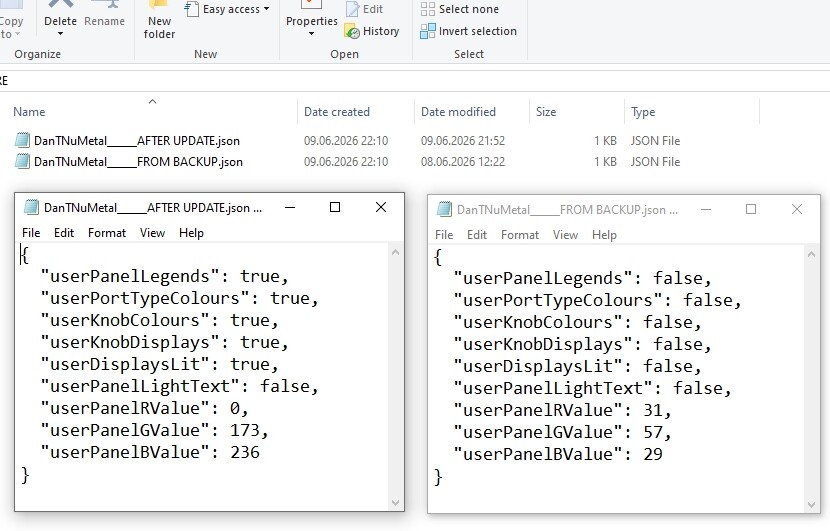Open Format menu in FROM BACKUP Notepad

pos(520,235)
